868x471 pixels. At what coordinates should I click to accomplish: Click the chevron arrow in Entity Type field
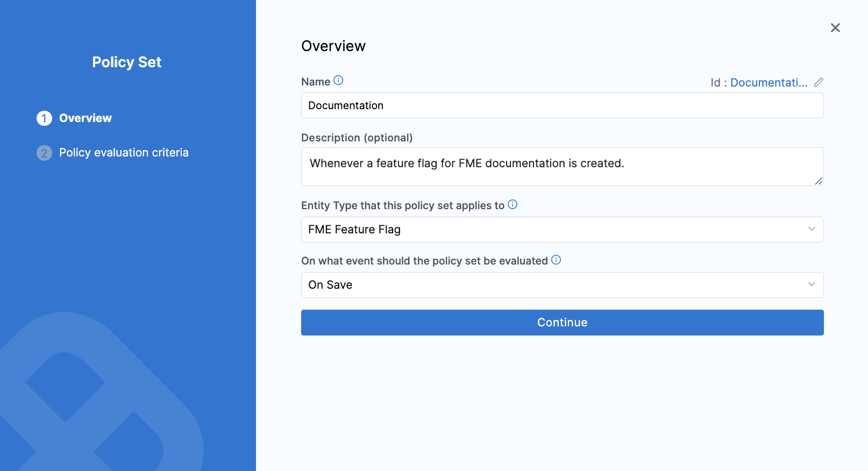point(812,229)
